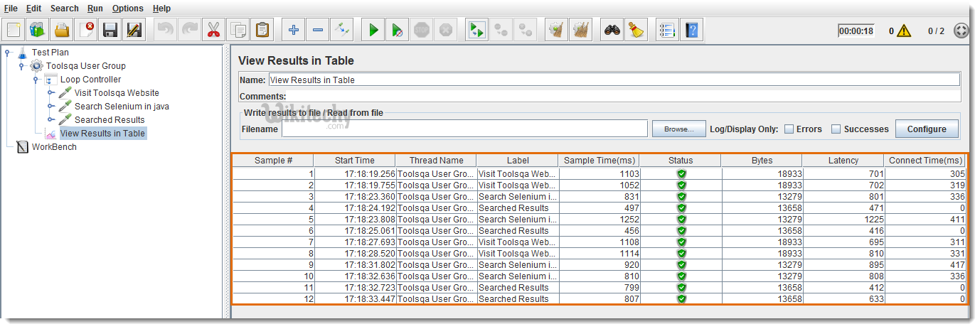Open the Run menu

pyautogui.click(x=95, y=9)
